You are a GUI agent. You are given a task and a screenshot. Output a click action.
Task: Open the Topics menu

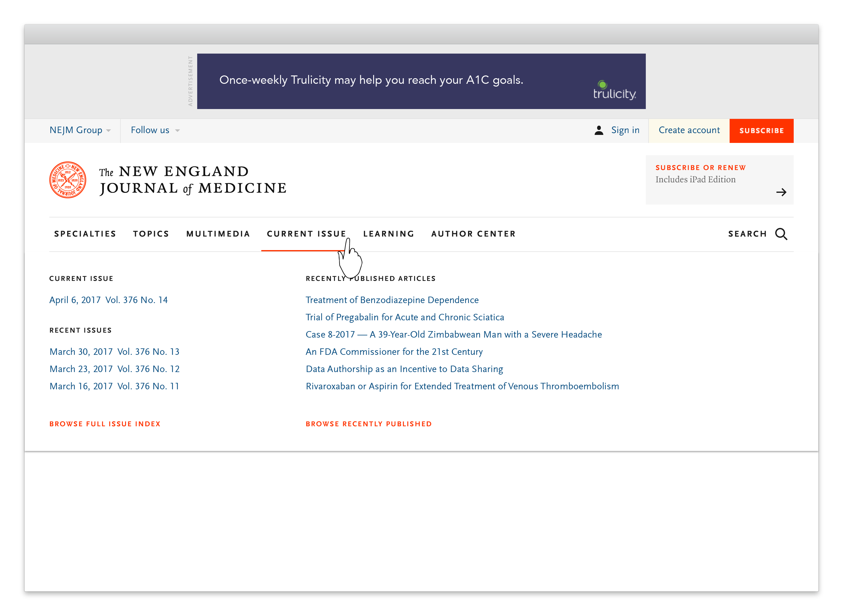pos(151,234)
